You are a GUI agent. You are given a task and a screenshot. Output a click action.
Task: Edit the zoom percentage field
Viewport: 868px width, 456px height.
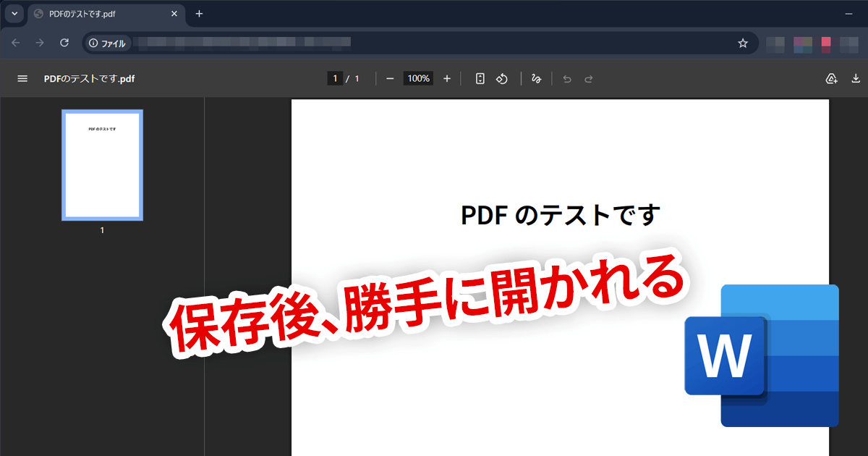point(418,78)
